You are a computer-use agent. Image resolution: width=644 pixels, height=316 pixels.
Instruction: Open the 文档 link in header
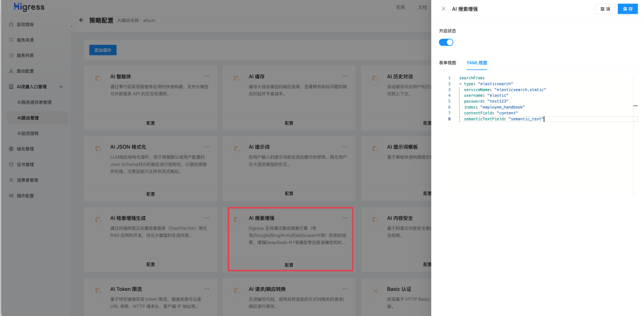[423, 7]
